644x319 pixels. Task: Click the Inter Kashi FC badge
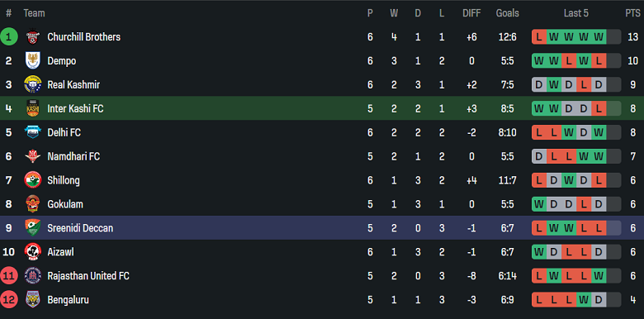tap(32, 108)
